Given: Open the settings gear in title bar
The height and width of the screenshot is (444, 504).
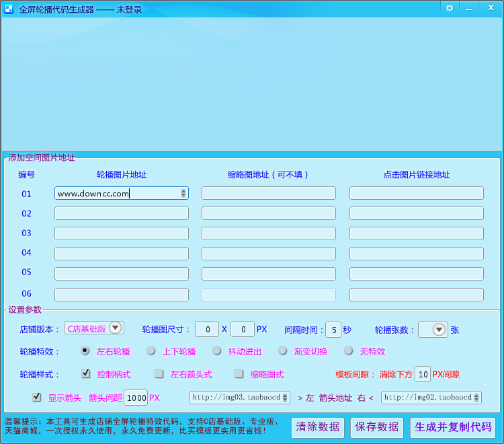Looking at the screenshot, I should pyautogui.click(x=450, y=8).
